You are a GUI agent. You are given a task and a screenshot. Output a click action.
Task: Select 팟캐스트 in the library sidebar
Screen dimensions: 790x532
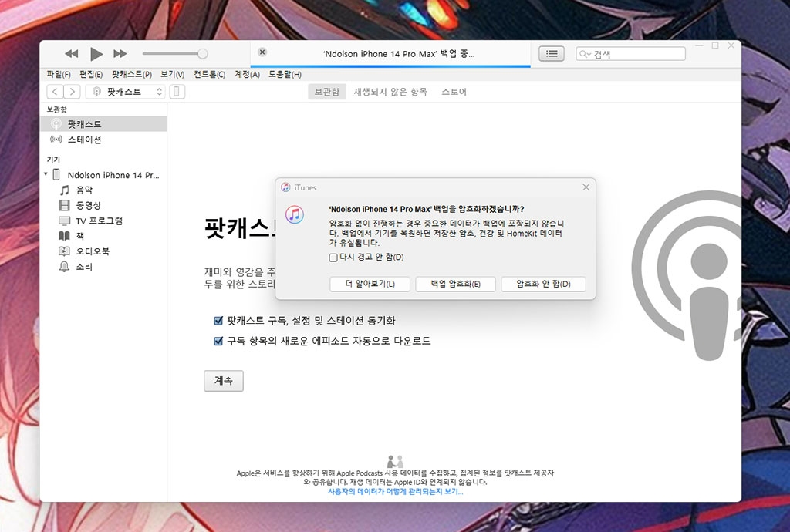[x=103, y=124]
